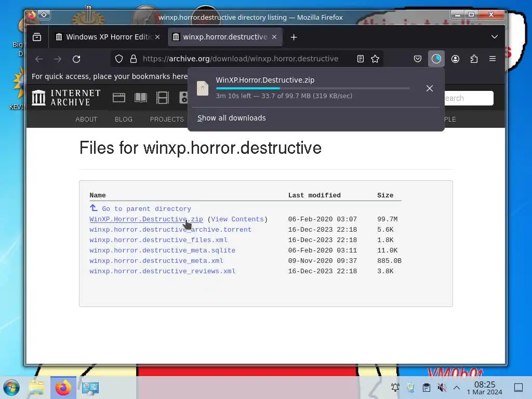The height and width of the screenshot is (399, 532).
Task: Save page to Pocket
Action: tap(418, 59)
